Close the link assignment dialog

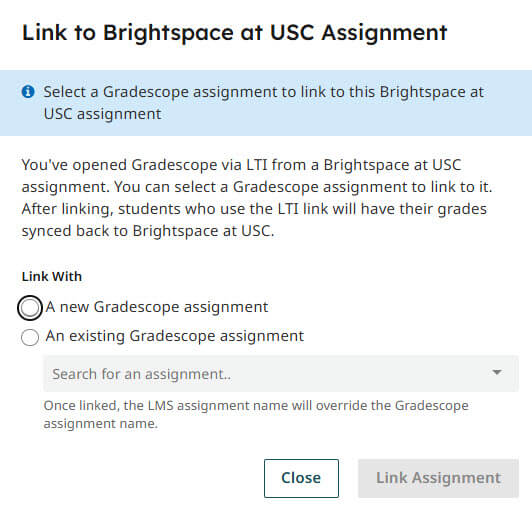tap(301, 478)
